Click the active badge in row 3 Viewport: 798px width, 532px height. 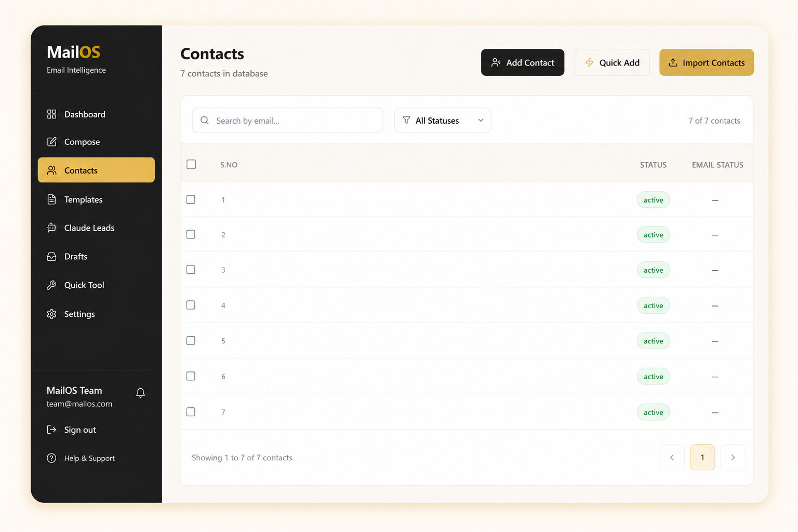tap(653, 270)
